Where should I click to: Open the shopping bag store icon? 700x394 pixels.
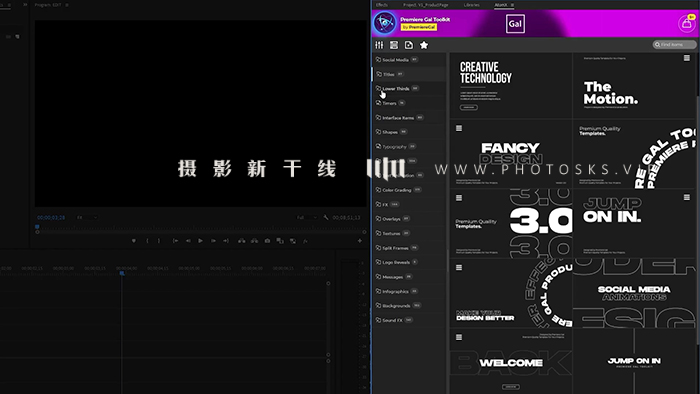[x=687, y=23]
